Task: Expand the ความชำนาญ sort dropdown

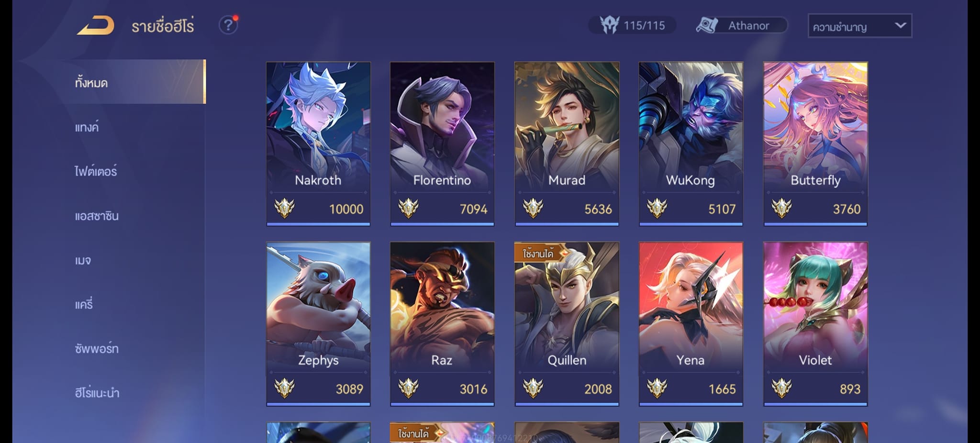Action: pos(860,26)
